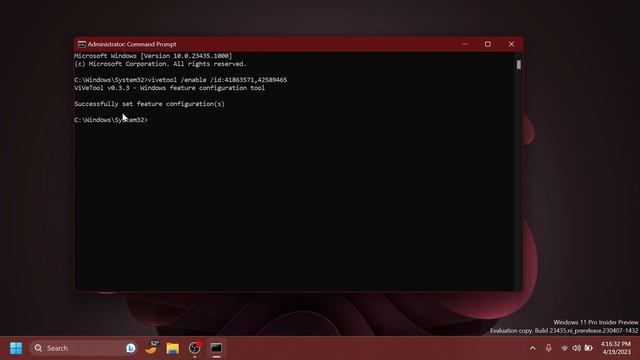Image resolution: width=640 pixels, height=360 pixels.
Task: Show hidden system tray icons
Action: pos(532,348)
